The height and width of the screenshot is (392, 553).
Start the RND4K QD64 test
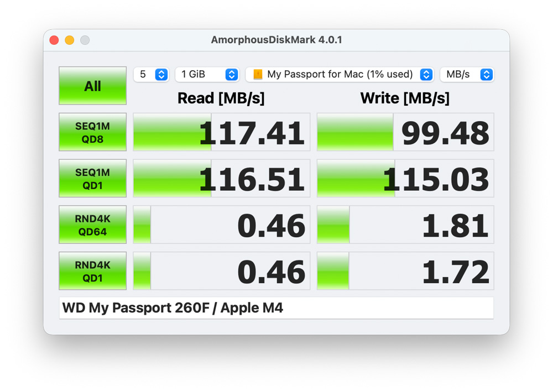(x=92, y=224)
